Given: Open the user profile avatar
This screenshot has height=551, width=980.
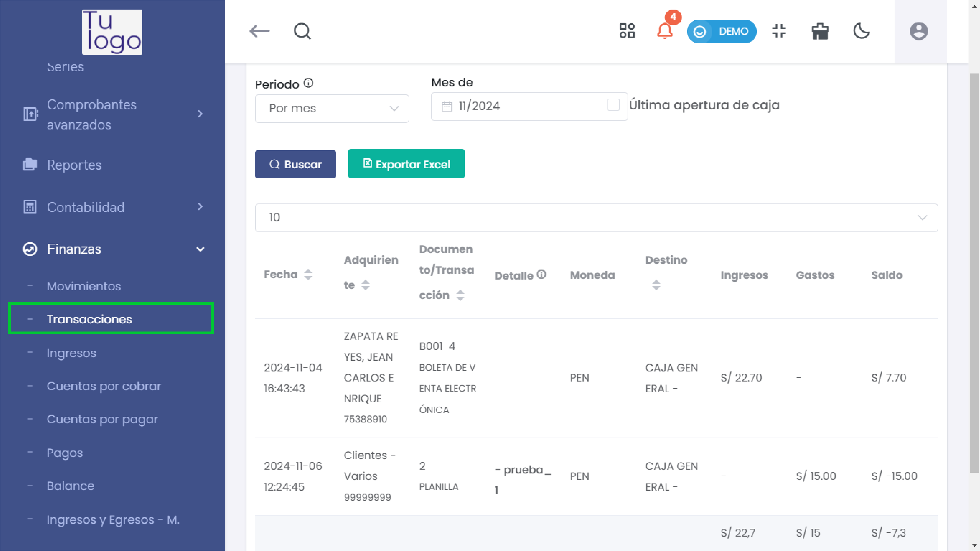Looking at the screenshot, I should click(x=919, y=31).
